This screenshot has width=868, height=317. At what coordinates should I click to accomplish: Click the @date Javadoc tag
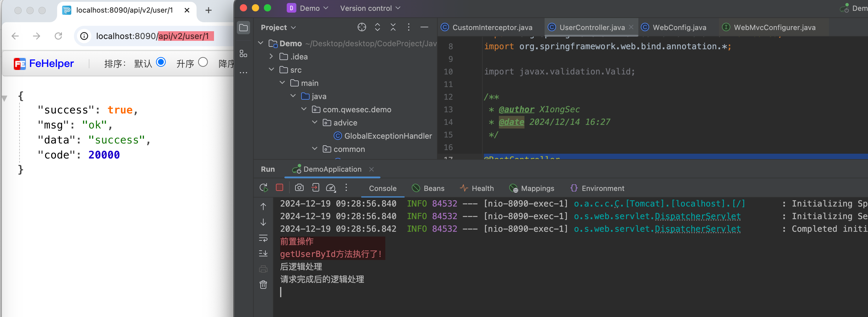pyautogui.click(x=511, y=122)
